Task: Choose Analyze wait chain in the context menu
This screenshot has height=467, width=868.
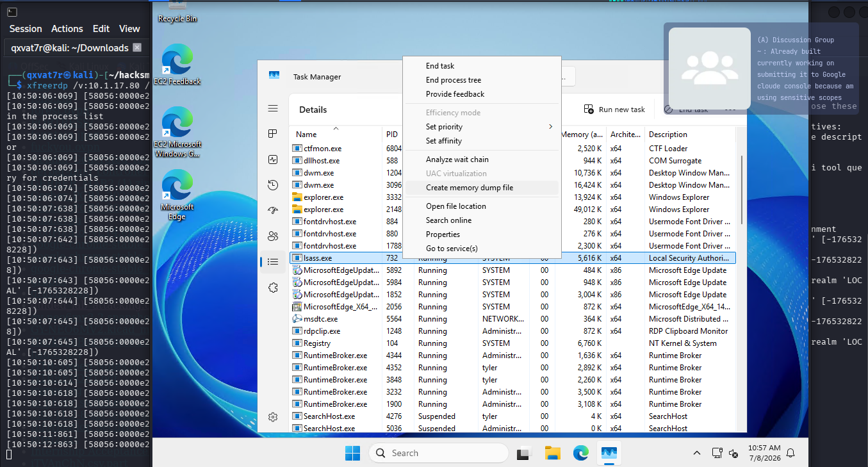Action: pyautogui.click(x=482, y=160)
